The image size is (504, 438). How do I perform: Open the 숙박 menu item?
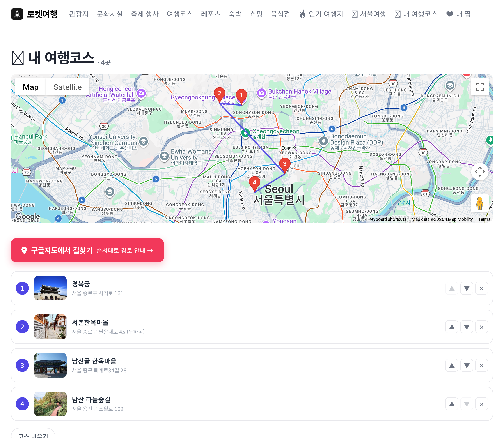235,14
